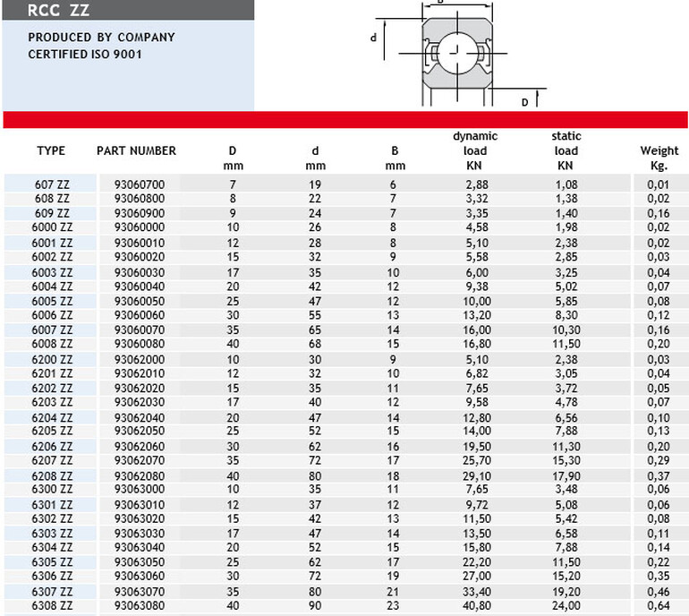Select part number 93060800

140,199
